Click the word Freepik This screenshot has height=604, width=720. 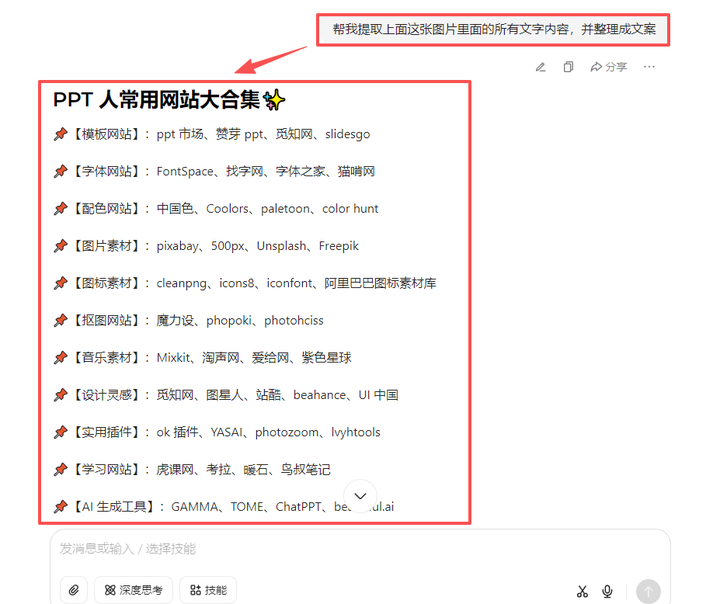point(339,246)
